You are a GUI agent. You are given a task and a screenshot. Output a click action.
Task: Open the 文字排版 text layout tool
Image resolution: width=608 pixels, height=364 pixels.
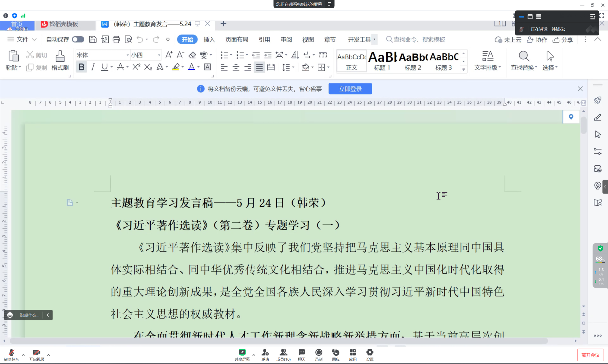point(487,61)
